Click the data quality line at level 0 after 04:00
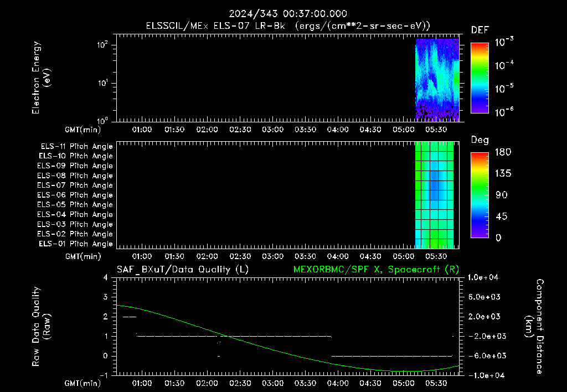 tap(392, 356)
